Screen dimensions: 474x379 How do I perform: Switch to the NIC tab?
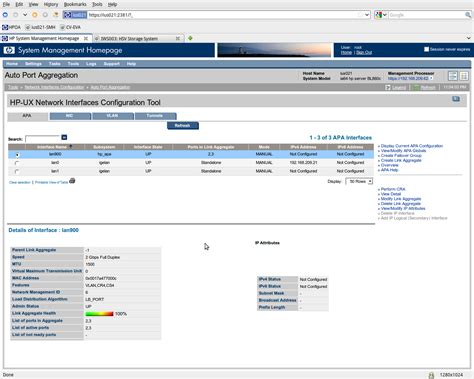[x=70, y=116]
